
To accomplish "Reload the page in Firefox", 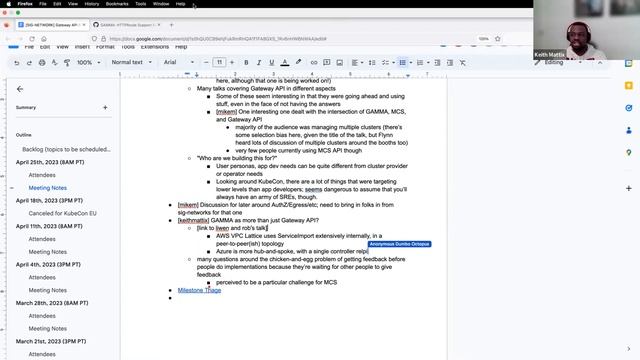I will (32, 39).
